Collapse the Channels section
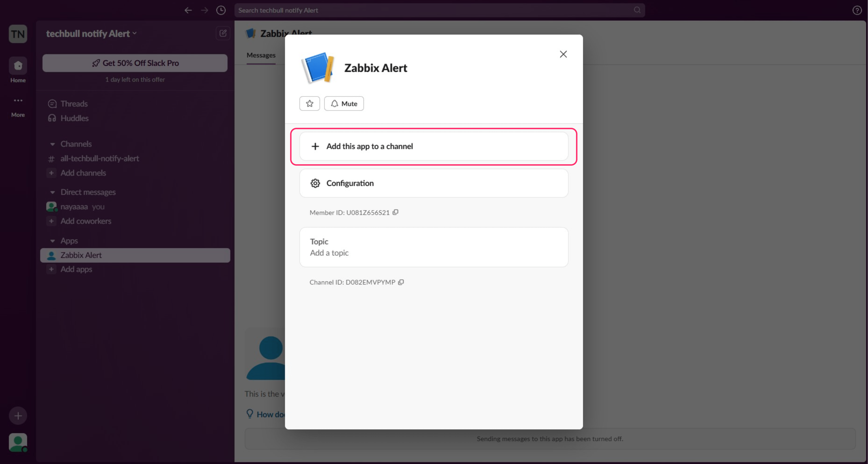The image size is (868, 464). (53, 144)
